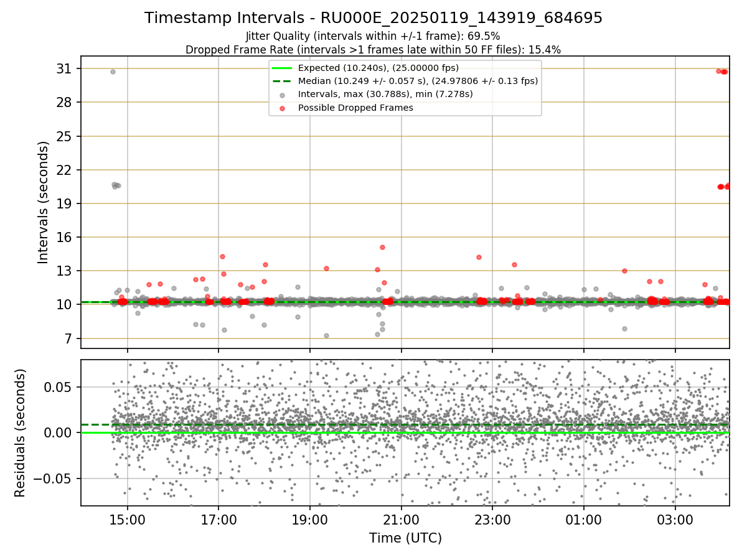The width and height of the screenshot is (747, 560).
Task: Click the residuals tick label 0.05
Action: click(x=60, y=387)
